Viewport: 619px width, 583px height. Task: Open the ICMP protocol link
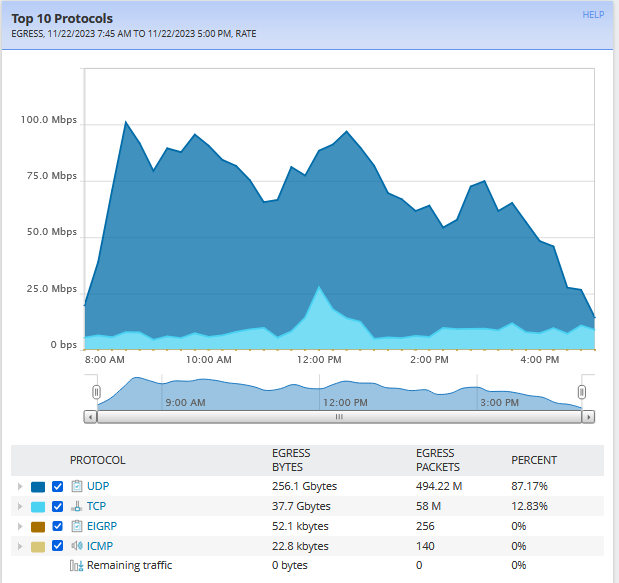100,546
